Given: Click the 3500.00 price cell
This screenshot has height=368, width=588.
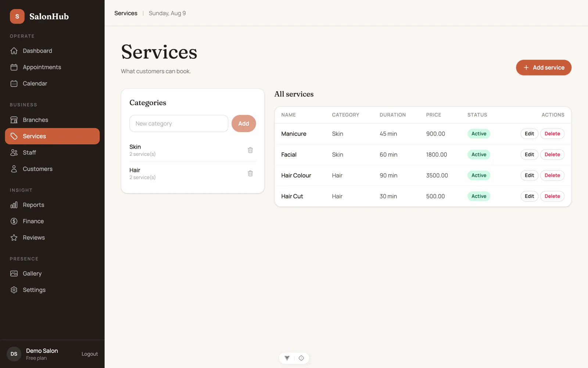Looking at the screenshot, I should pyautogui.click(x=437, y=176).
